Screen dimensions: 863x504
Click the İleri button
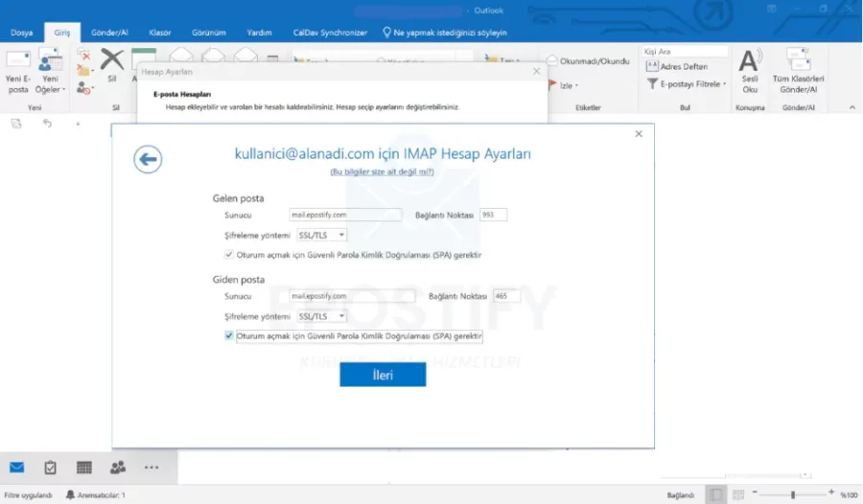383,375
